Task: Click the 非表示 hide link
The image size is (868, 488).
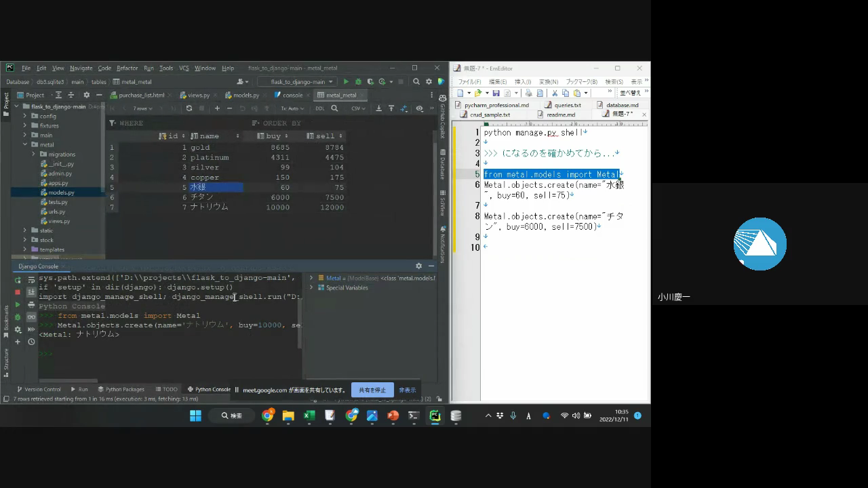Action: click(x=407, y=390)
